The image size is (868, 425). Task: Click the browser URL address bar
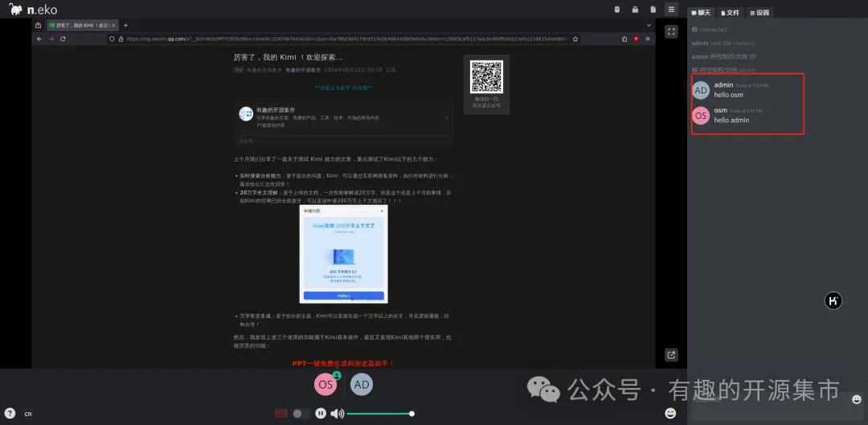coord(343,39)
